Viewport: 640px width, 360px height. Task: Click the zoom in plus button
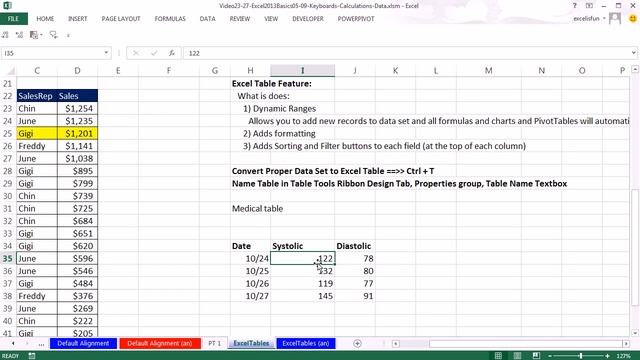click(607, 356)
